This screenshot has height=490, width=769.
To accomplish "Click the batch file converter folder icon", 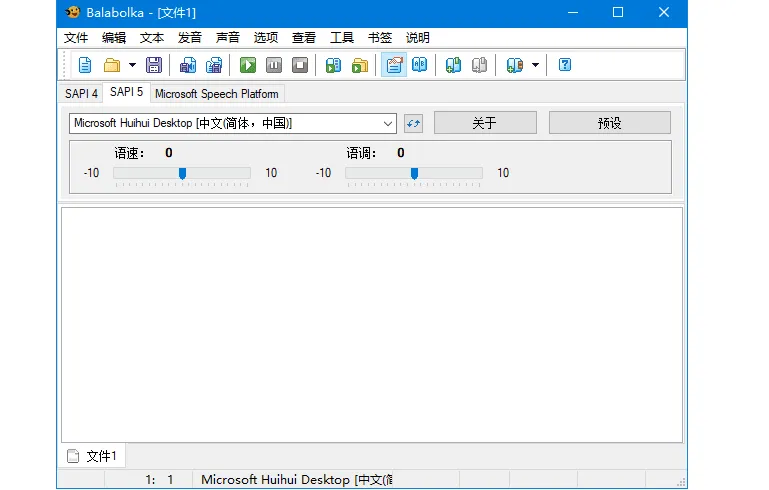I will [x=360, y=65].
